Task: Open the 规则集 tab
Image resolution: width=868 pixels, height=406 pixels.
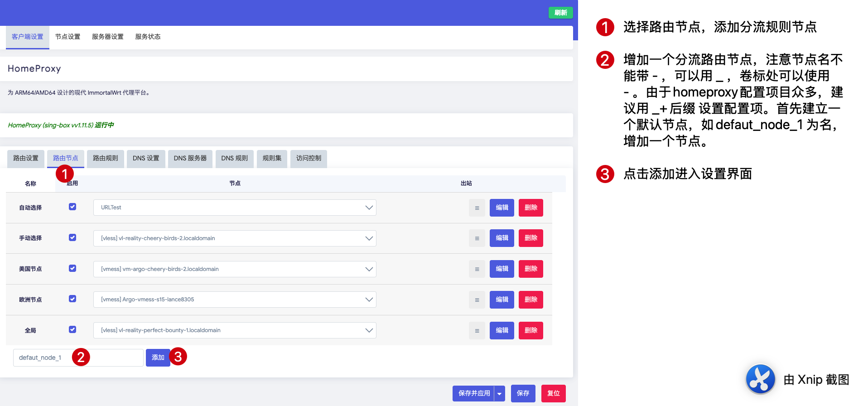Action: (x=272, y=158)
